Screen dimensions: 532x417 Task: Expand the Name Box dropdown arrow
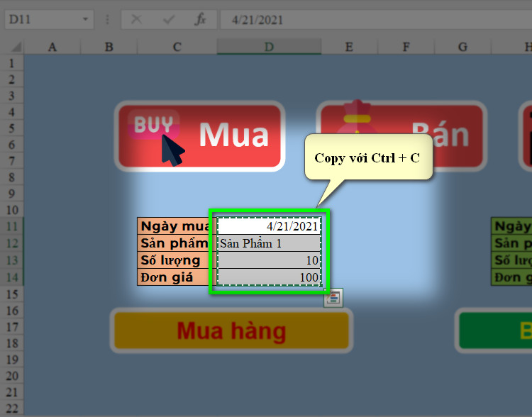point(85,19)
